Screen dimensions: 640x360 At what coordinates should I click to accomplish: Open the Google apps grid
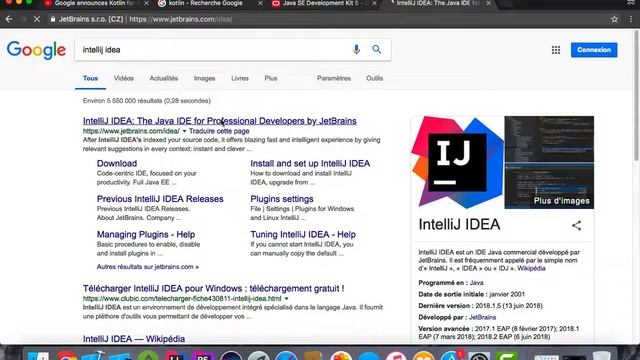click(x=556, y=50)
